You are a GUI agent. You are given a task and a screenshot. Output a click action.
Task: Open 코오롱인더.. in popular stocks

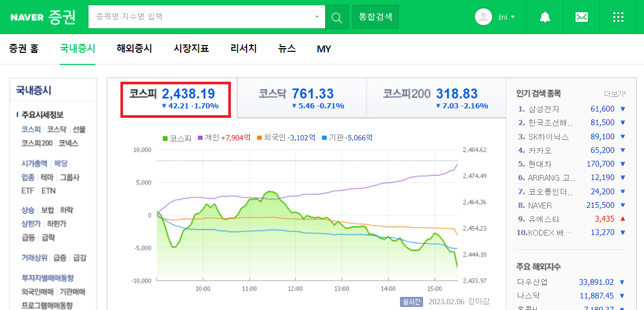550,192
